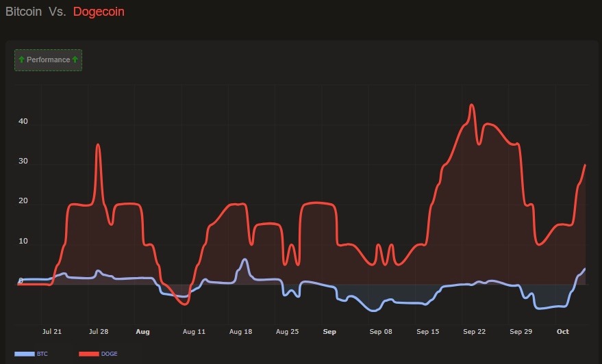Open the red Dogecoin title link
Screen dimensions: 602x364
[99, 12]
